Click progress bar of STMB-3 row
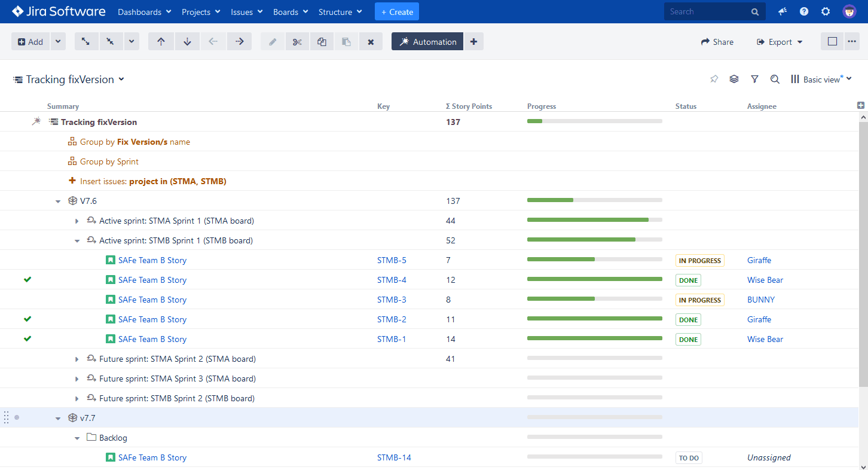868x470 pixels. click(x=594, y=298)
